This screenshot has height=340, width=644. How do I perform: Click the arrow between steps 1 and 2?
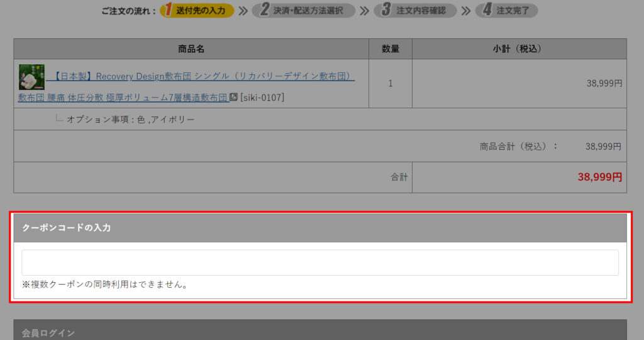(x=243, y=11)
